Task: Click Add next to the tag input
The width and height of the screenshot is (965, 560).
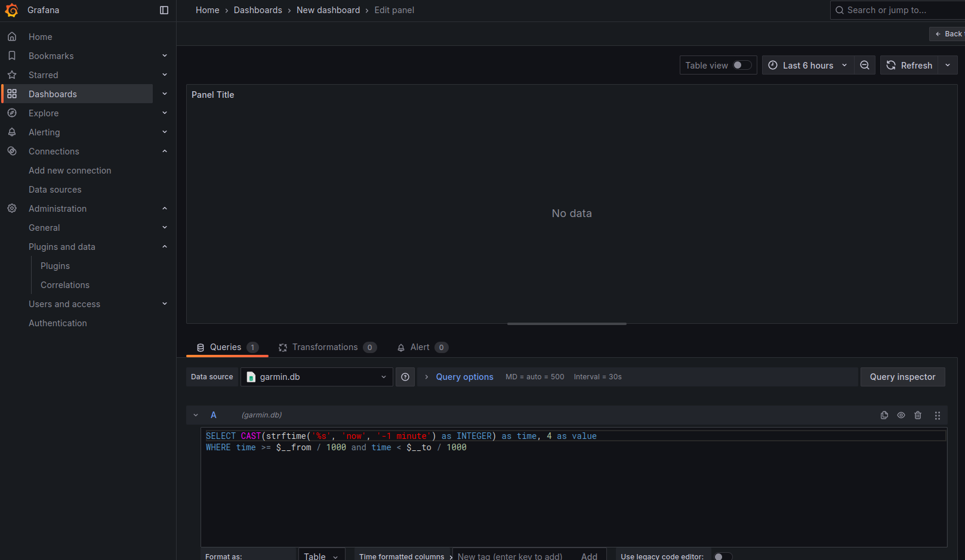Action: [589, 556]
